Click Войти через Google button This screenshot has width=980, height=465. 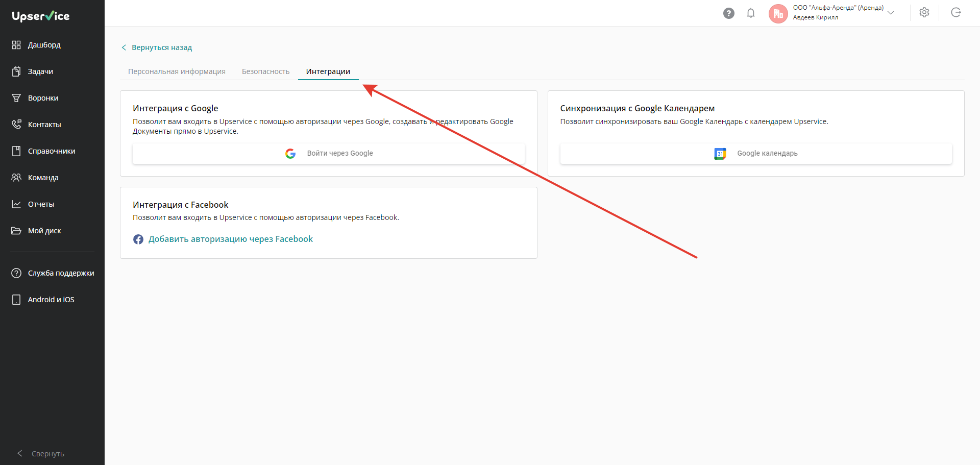tap(329, 154)
